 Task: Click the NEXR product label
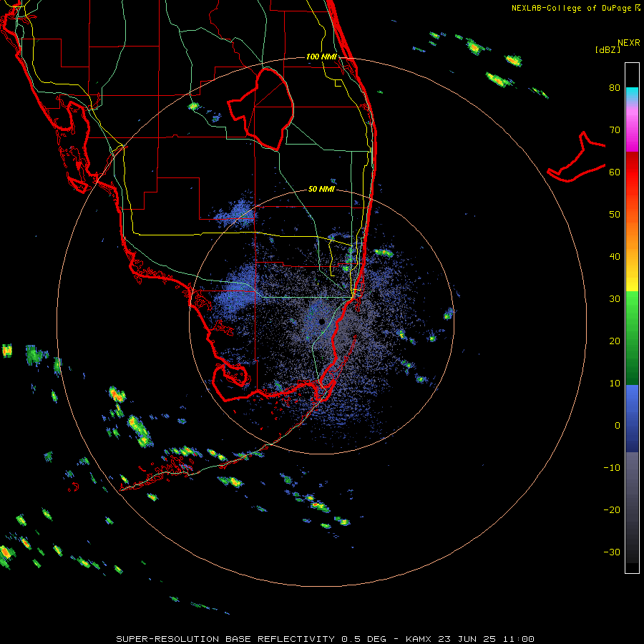(629, 43)
